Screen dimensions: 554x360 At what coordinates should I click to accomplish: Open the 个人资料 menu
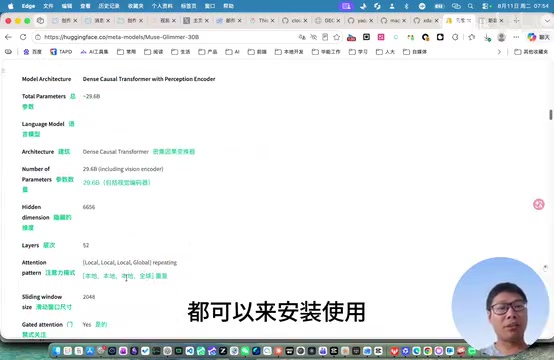tap(162, 6)
